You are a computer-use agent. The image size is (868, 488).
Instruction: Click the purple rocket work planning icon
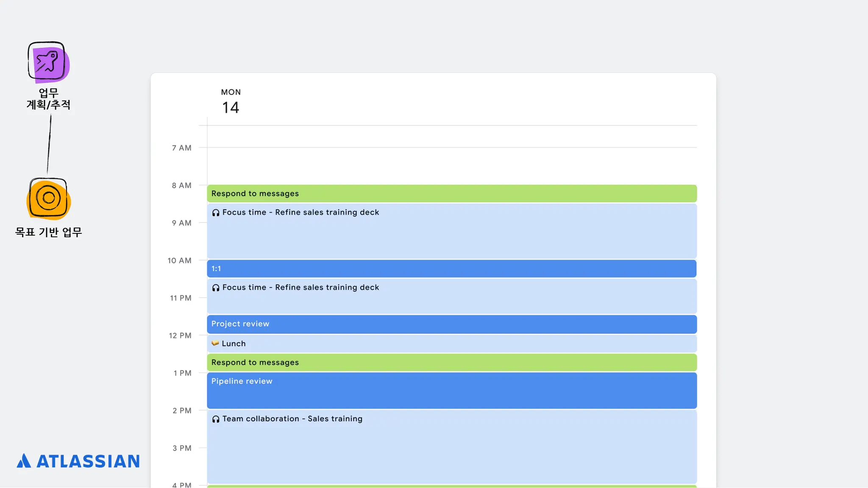tap(48, 62)
